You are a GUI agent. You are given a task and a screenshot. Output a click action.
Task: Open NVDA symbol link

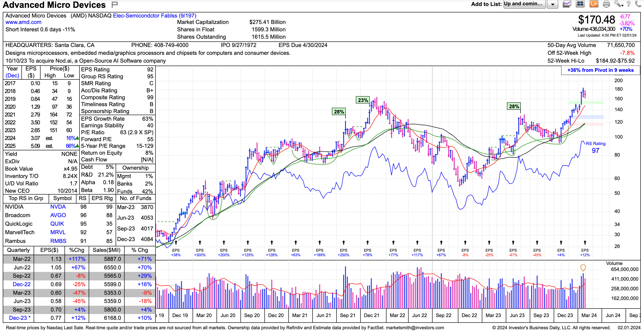58,207
